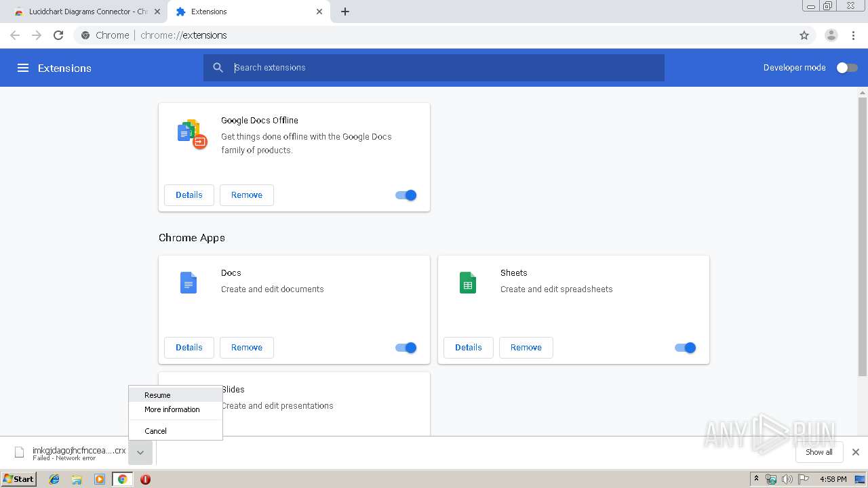Screen dimensions: 868x488
Task: Go back with the browser back arrow
Action: pos(15,35)
